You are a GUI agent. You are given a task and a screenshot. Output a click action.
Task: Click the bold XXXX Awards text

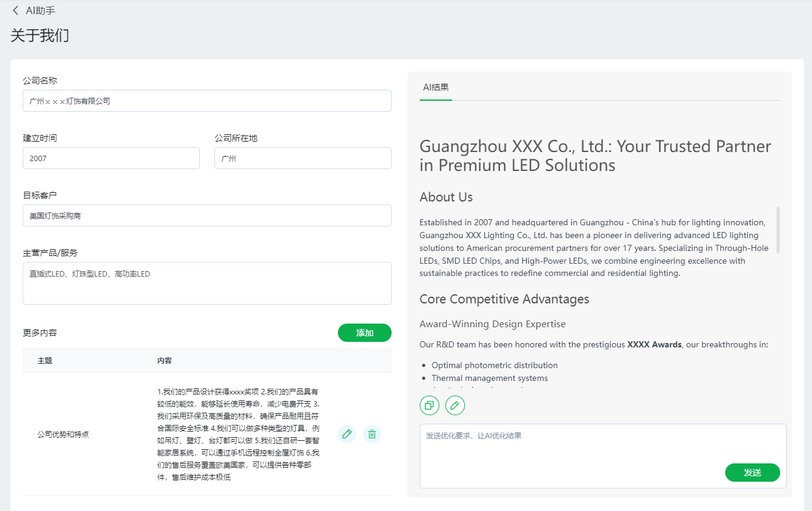pyautogui.click(x=654, y=344)
